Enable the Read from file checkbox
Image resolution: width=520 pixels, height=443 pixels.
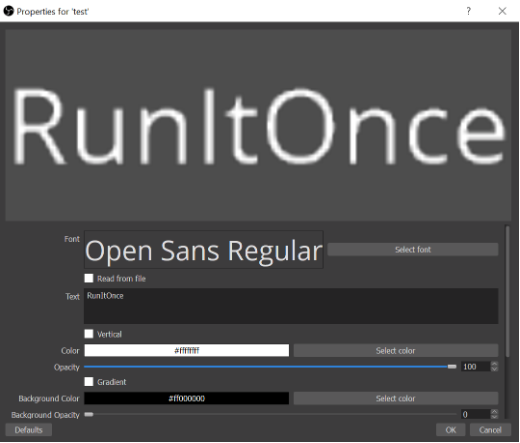click(89, 278)
